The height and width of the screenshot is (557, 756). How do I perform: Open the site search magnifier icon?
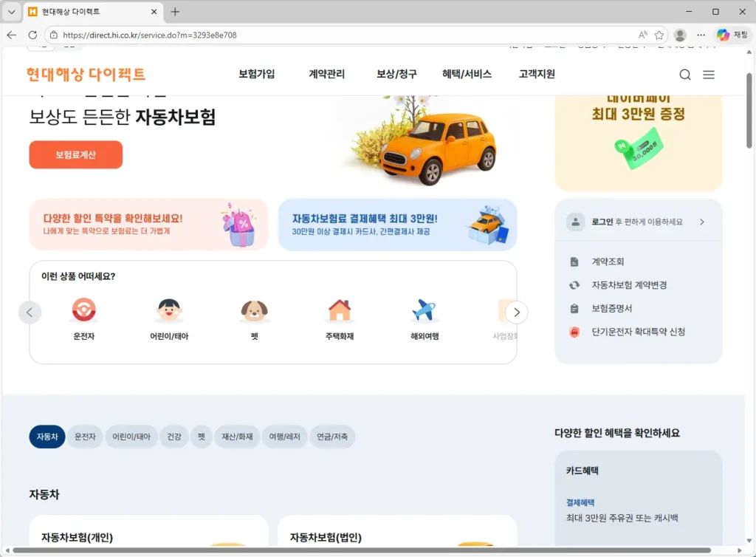685,74
